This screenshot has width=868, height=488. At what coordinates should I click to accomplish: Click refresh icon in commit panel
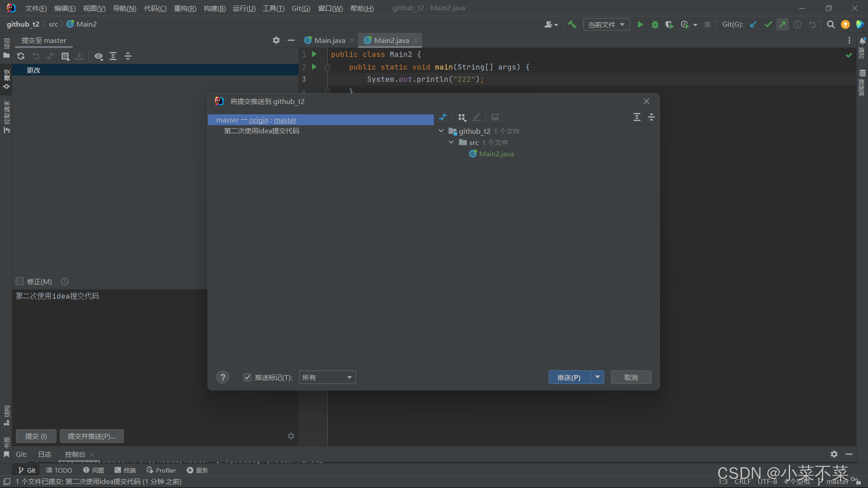tap(21, 56)
